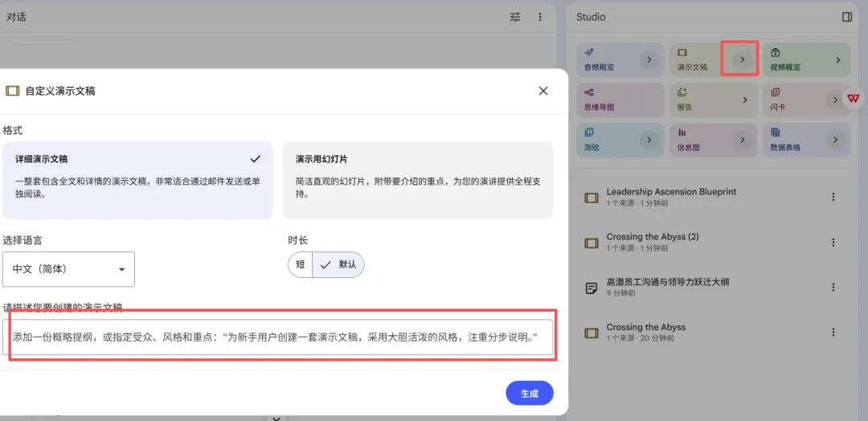Open the 中文（简体）language dropdown
This screenshot has height=421, width=868.
point(68,269)
